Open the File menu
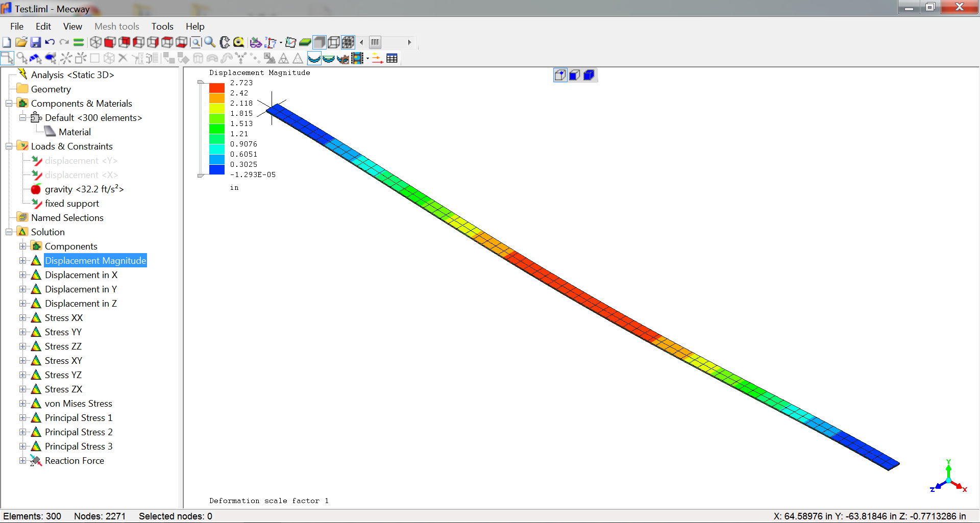 [x=17, y=27]
